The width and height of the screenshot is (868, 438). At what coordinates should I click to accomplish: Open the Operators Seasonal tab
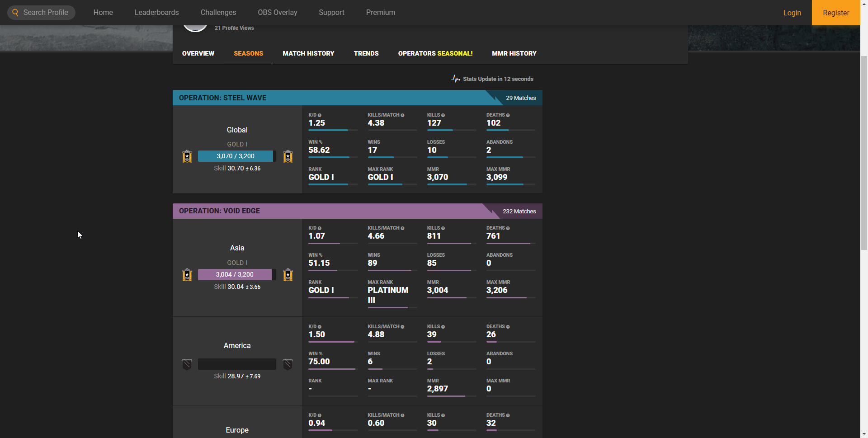(435, 53)
